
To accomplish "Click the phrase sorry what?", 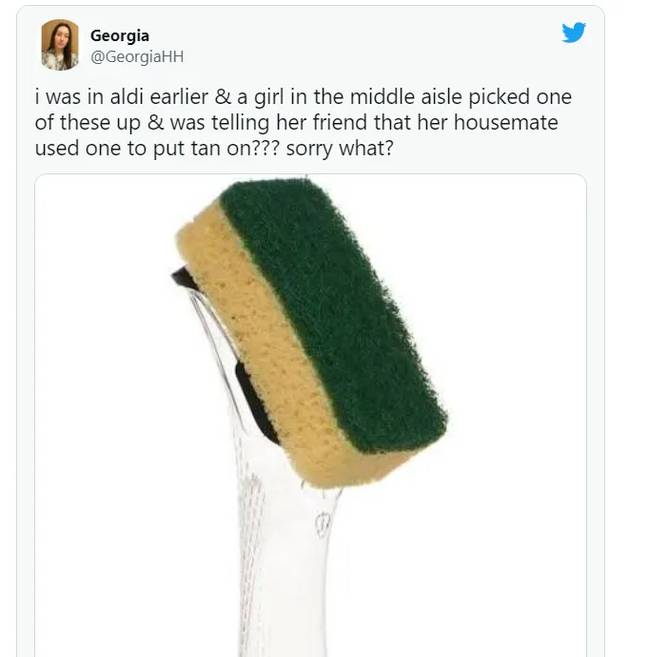I will pos(340,149).
